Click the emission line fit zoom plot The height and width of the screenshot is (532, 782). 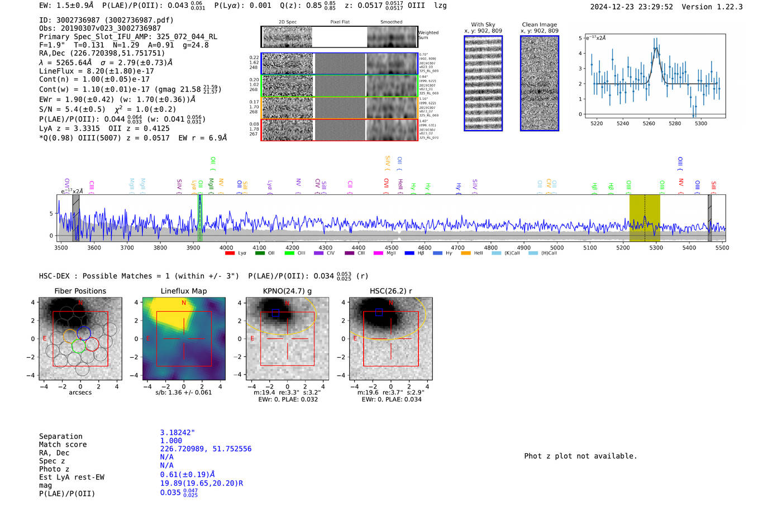click(655, 76)
